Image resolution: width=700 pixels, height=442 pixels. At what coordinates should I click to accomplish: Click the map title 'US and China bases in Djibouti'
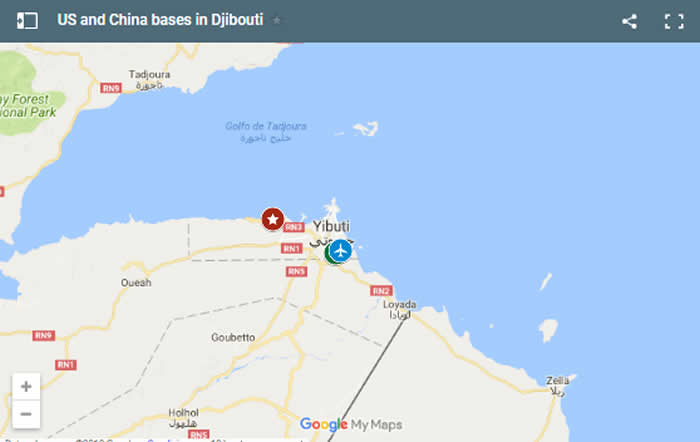pos(160,20)
